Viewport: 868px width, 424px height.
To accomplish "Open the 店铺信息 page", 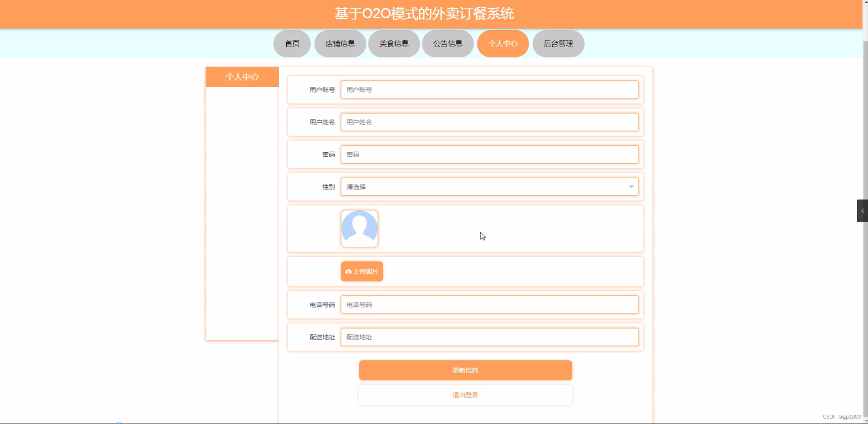I will [340, 44].
